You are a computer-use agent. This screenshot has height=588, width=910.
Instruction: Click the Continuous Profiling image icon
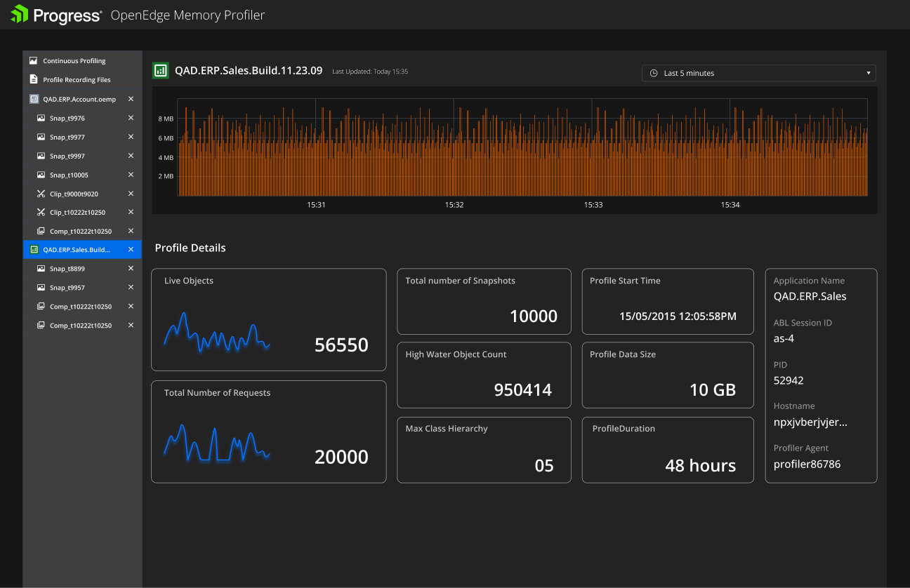(33, 61)
